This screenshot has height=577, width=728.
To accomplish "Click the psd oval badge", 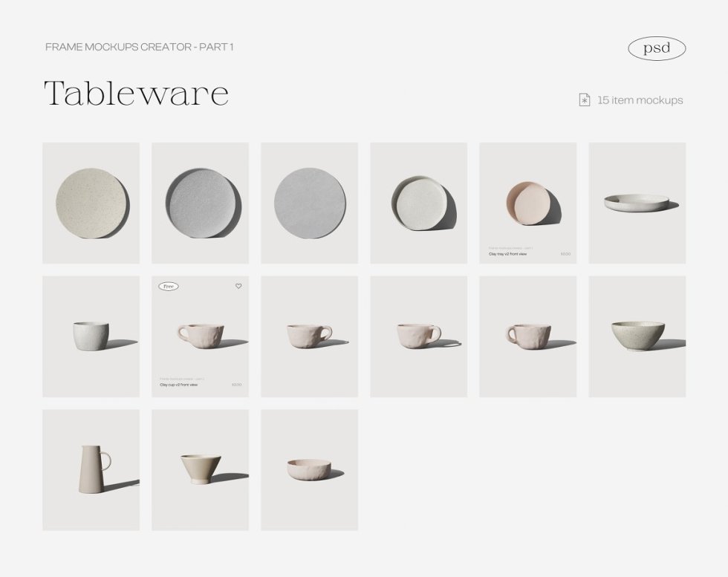I will (657, 48).
